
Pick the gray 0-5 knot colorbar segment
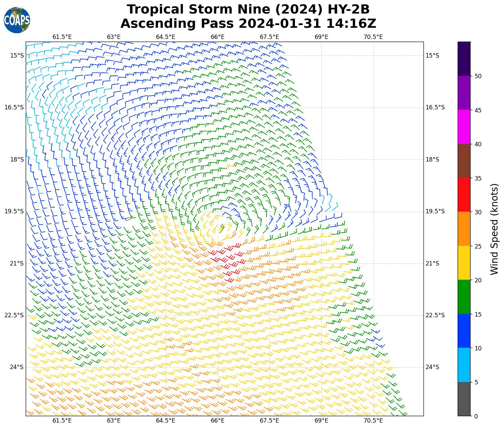click(464, 399)
